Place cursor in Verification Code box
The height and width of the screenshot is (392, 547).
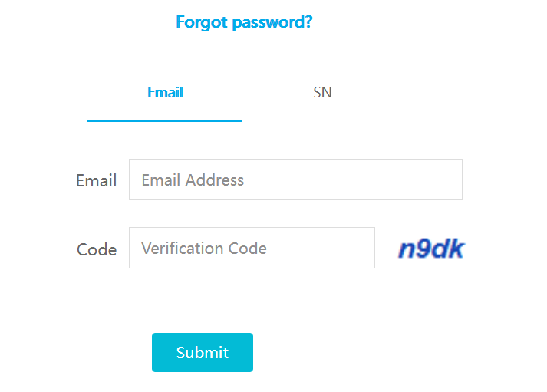coord(252,248)
